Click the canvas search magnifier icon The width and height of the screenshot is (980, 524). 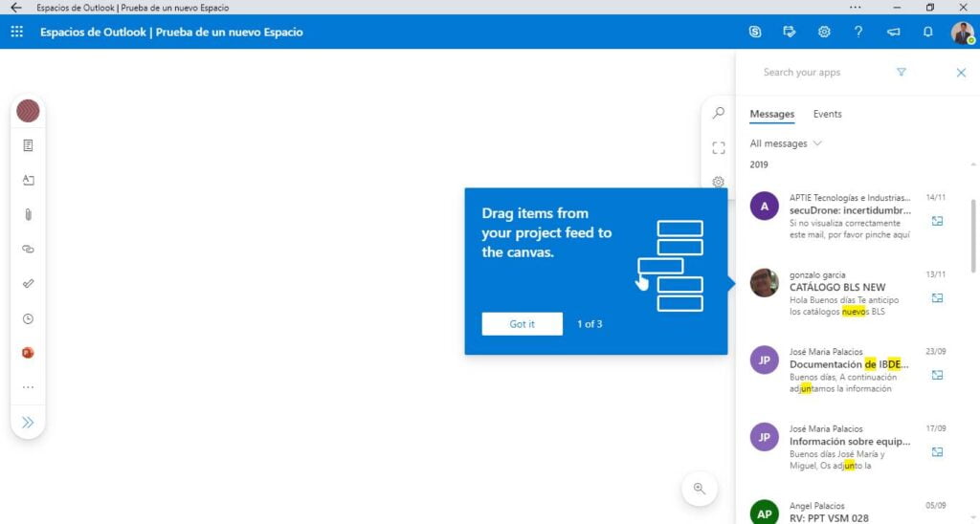pyautogui.click(x=719, y=113)
